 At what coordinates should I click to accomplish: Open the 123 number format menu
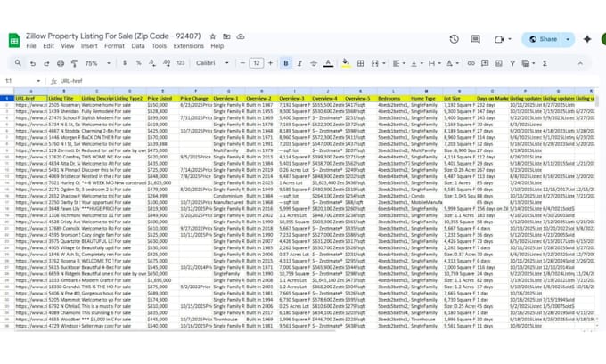181,63
